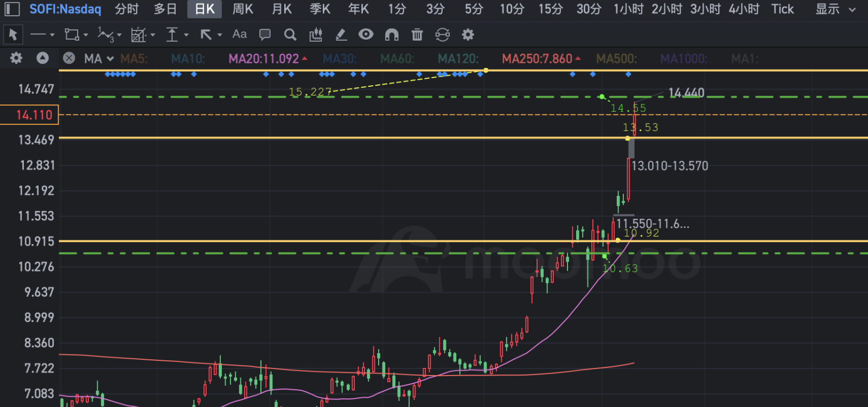Image resolution: width=868 pixels, height=407 pixels.
Task: Remove MA indicator with X button
Action: point(69,58)
